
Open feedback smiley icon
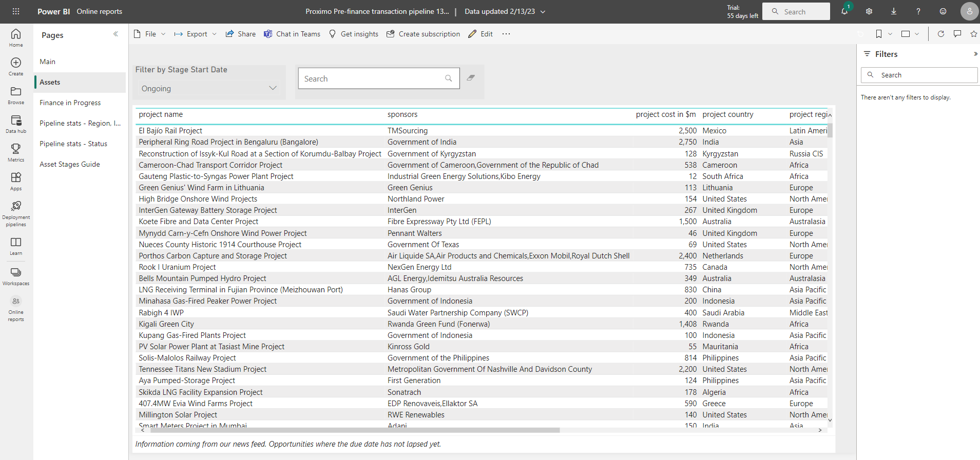(943, 11)
